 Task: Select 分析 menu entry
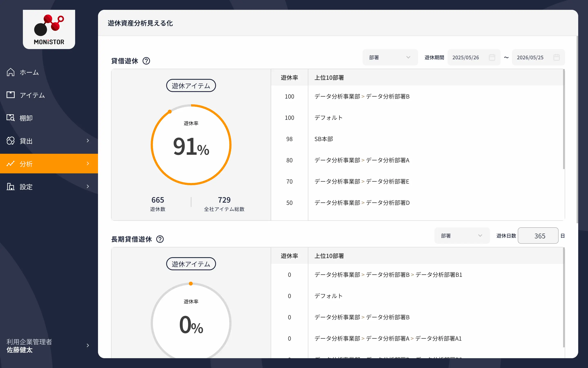click(49, 164)
